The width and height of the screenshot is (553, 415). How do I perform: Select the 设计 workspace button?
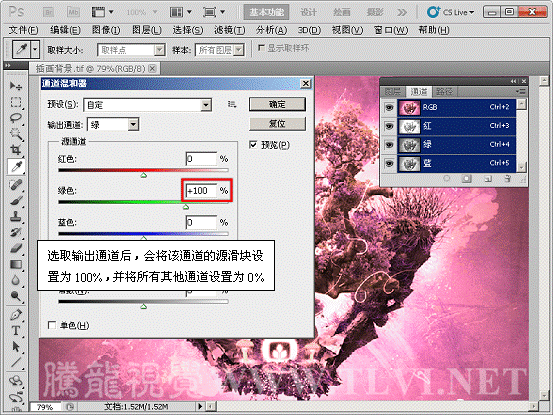coord(308,12)
